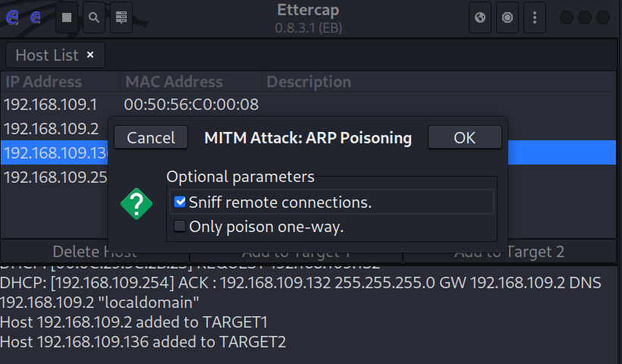
Task: Switch to the Host List tab
Action: tap(47, 55)
